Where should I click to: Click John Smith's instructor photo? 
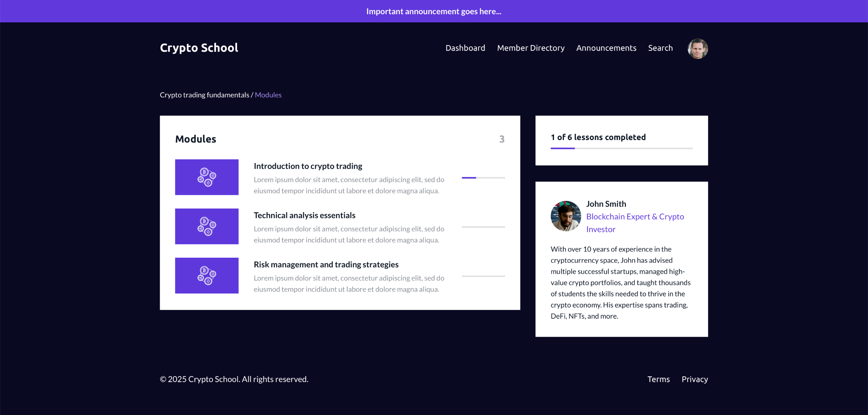pos(566,216)
